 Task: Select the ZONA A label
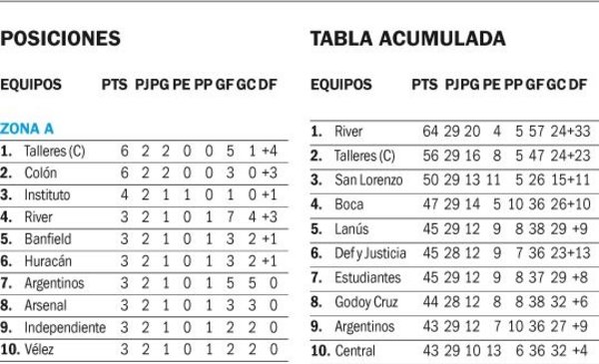[27, 129]
